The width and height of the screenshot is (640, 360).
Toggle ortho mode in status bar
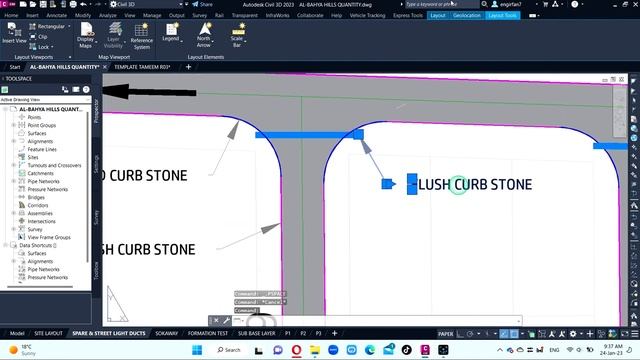(x=460, y=334)
